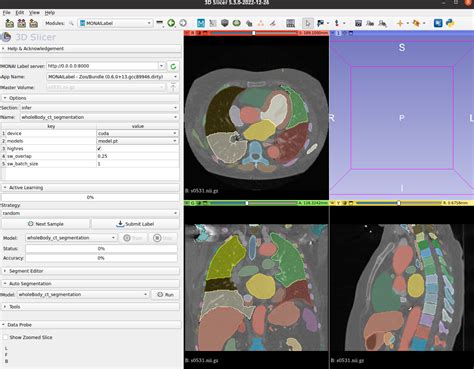Screen dimensions: 474x369
Task: Collapse the Auto Segmentation section
Action: (91, 283)
